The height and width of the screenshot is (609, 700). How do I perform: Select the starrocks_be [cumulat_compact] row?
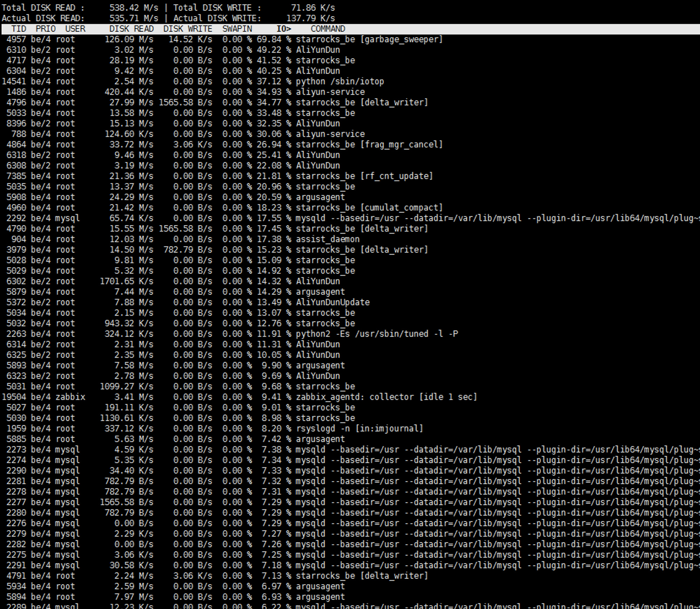369,208
